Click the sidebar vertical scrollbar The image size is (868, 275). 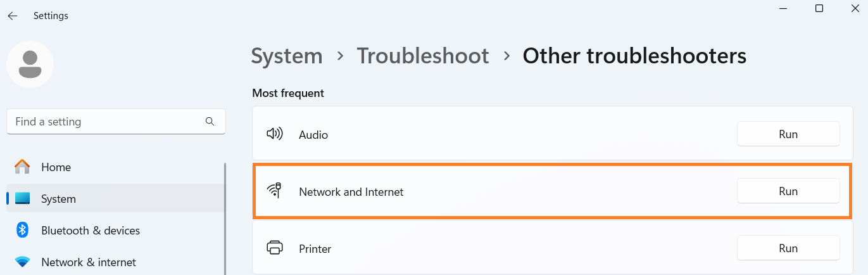[225, 215]
